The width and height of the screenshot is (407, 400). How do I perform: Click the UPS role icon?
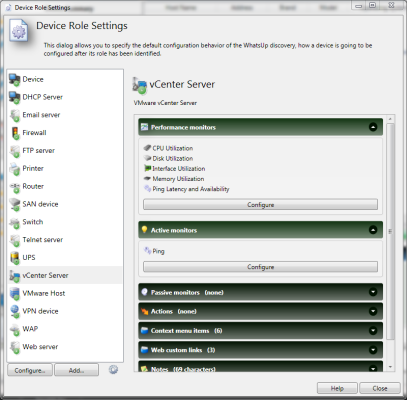pos(14,258)
